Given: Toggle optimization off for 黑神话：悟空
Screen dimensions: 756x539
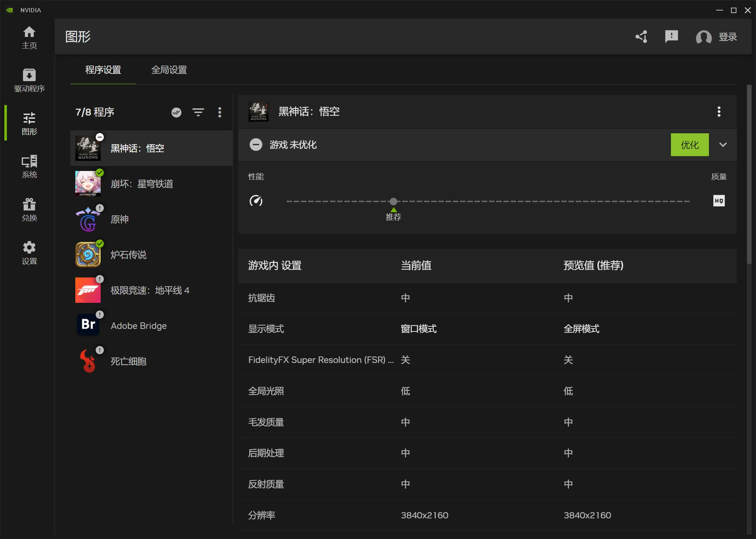Looking at the screenshot, I should 256,145.
